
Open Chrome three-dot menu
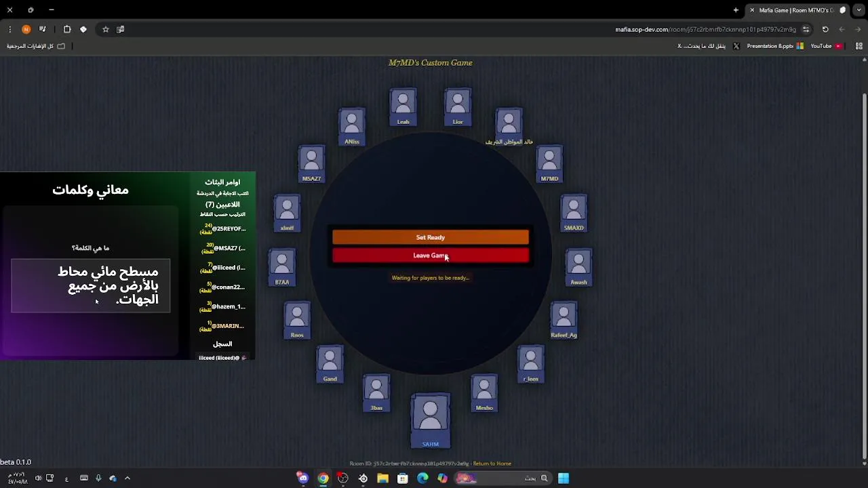coord(9,29)
